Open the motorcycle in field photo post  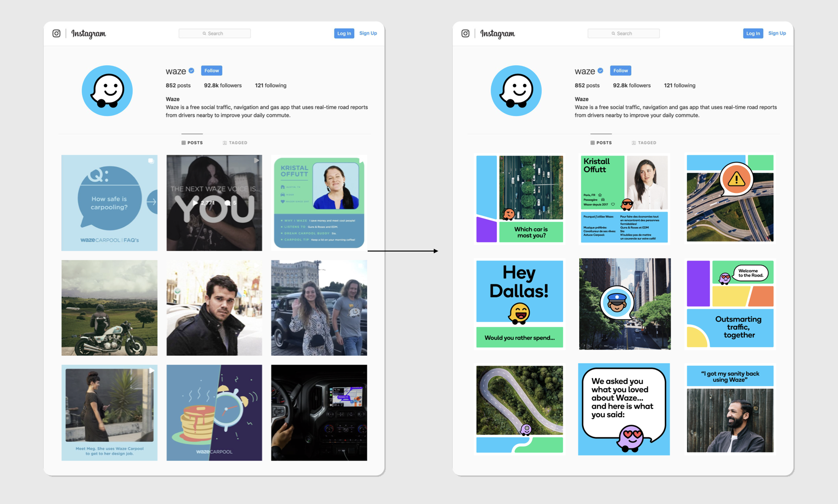(109, 308)
